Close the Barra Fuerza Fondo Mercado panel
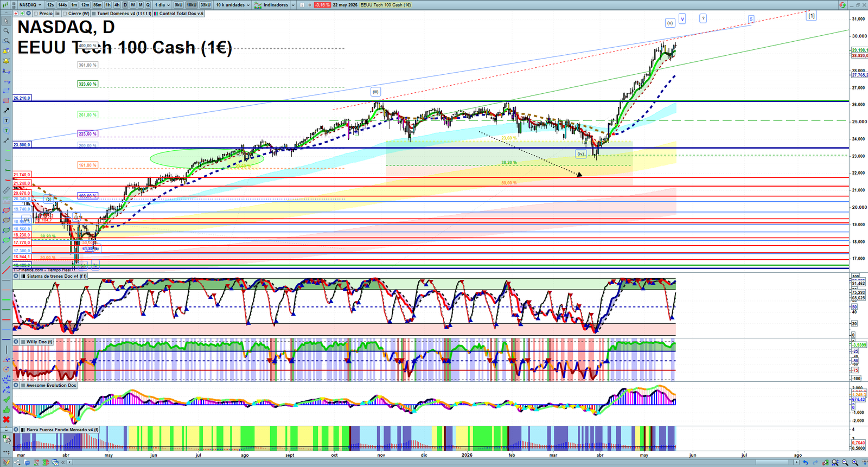 pos(16,430)
